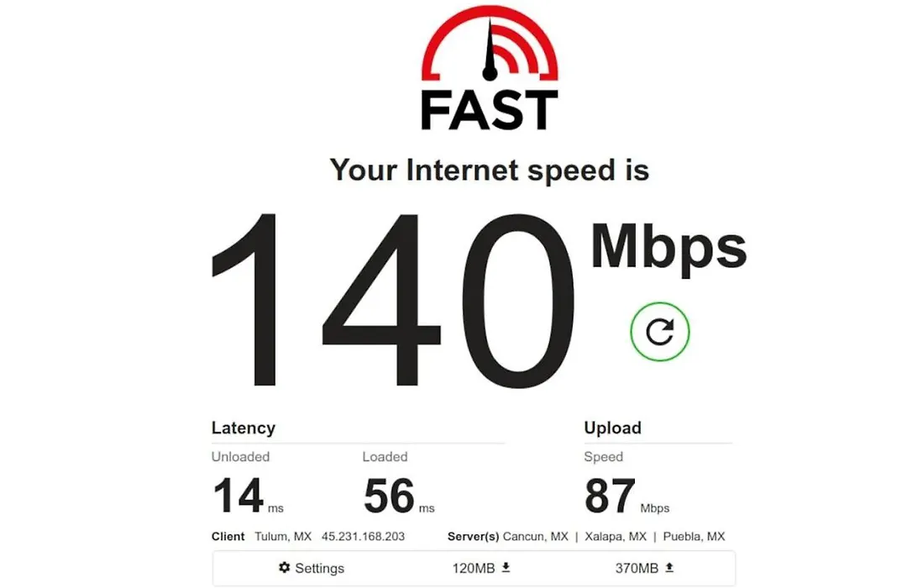Click the download arrow icon beside 120MB
Screen dimensions: 907x588
(506, 567)
